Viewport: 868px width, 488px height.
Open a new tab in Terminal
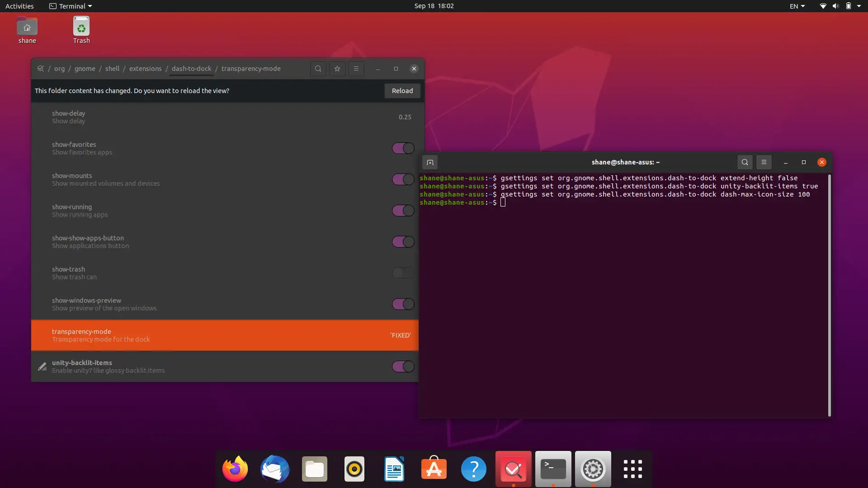click(430, 162)
